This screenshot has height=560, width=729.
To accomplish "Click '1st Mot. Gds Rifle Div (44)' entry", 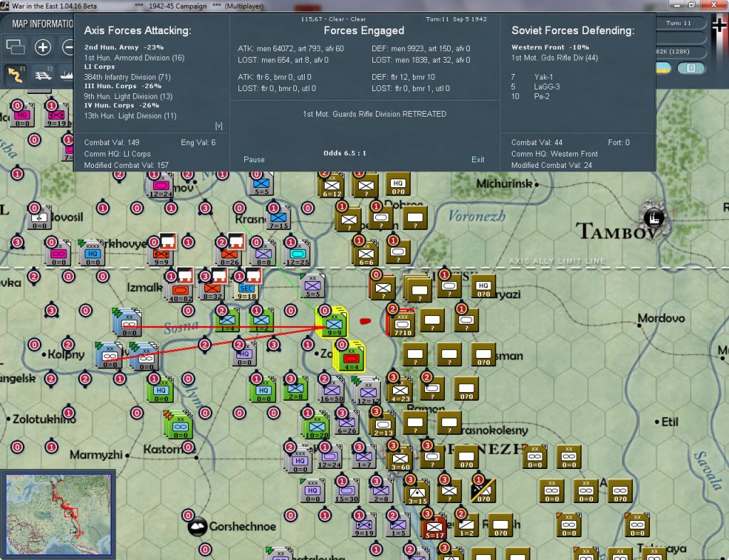I will pos(554,58).
